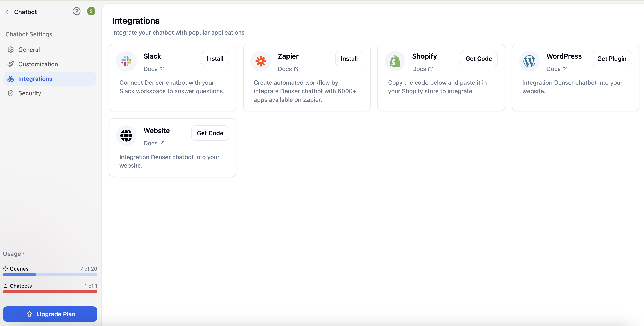Click the Integrations sidebar icon
Viewport: 644px width, 326px height.
coord(12,79)
